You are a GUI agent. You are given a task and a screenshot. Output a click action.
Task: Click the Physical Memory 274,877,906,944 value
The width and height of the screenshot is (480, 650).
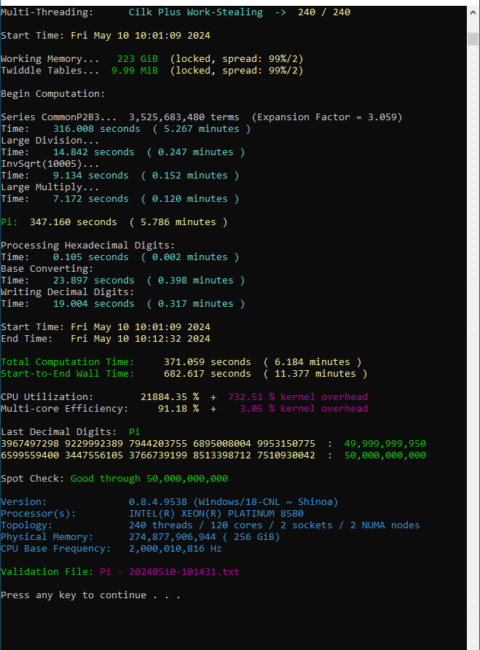coord(172,537)
